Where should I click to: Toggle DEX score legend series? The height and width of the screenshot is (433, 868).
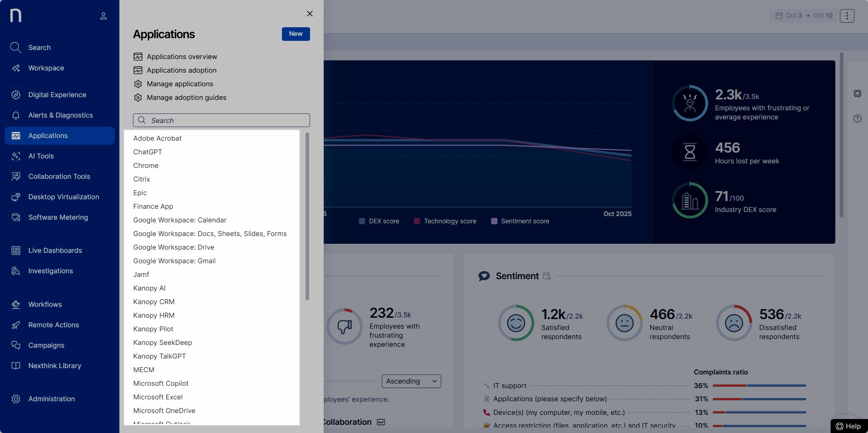[379, 221]
